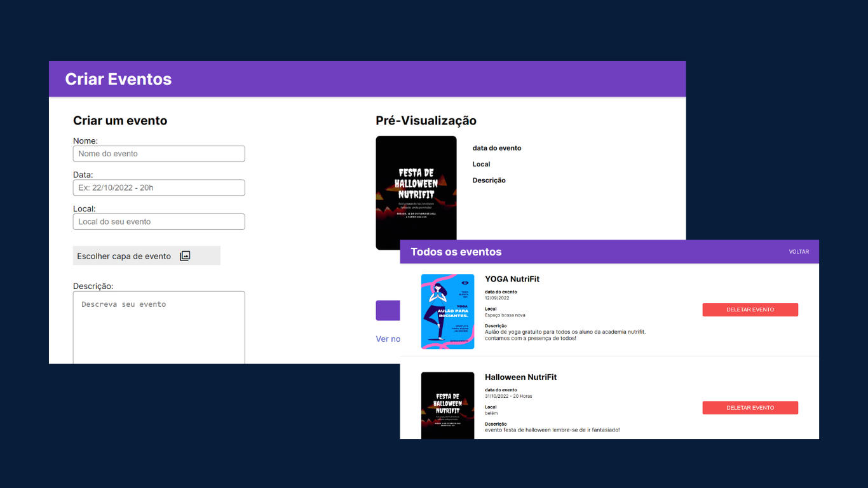Focus the "Nome do evento" input field
Viewport: 868px width, 488px height.
point(159,154)
